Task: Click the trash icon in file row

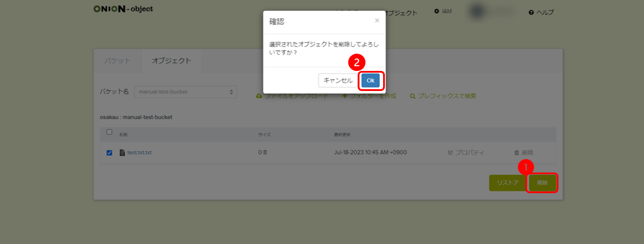Action: 516,152
